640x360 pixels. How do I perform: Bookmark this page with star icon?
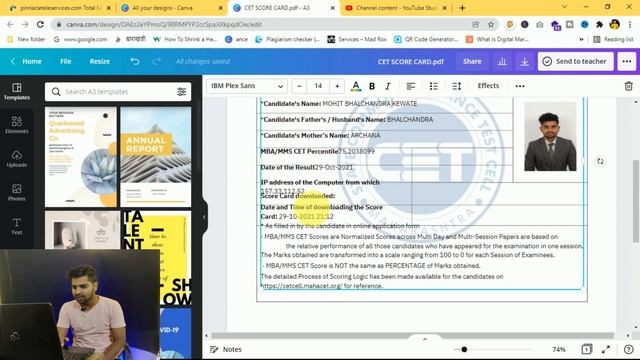(491, 24)
